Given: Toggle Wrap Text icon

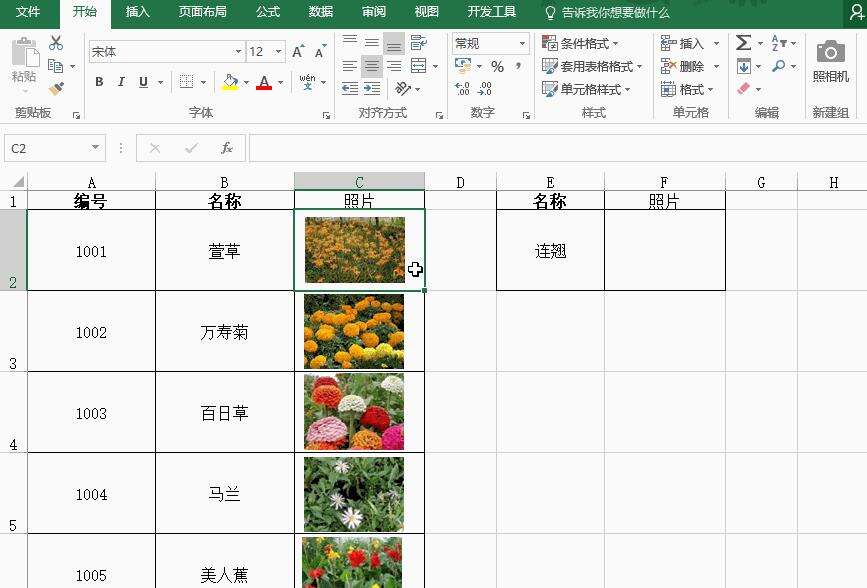Looking at the screenshot, I should (x=419, y=43).
